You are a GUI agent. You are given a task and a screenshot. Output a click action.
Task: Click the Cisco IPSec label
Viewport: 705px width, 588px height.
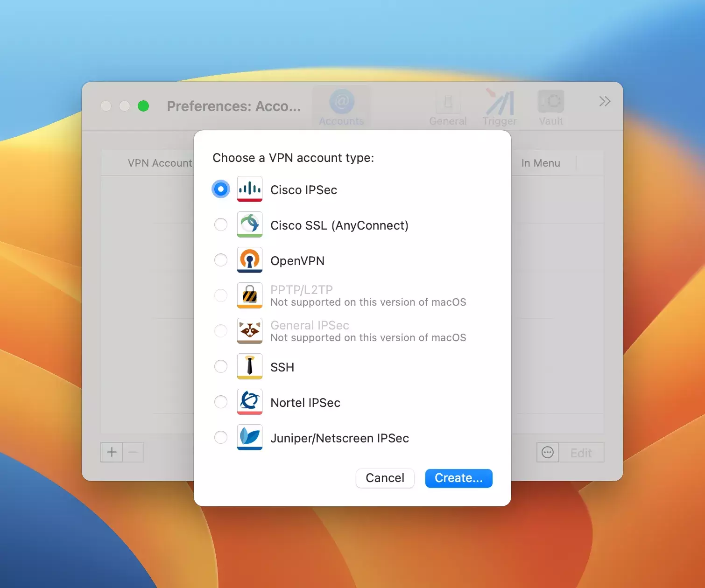[304, 190]
